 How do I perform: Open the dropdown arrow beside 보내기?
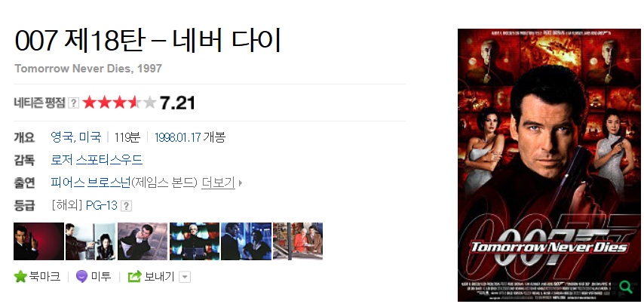pos(185,278)
